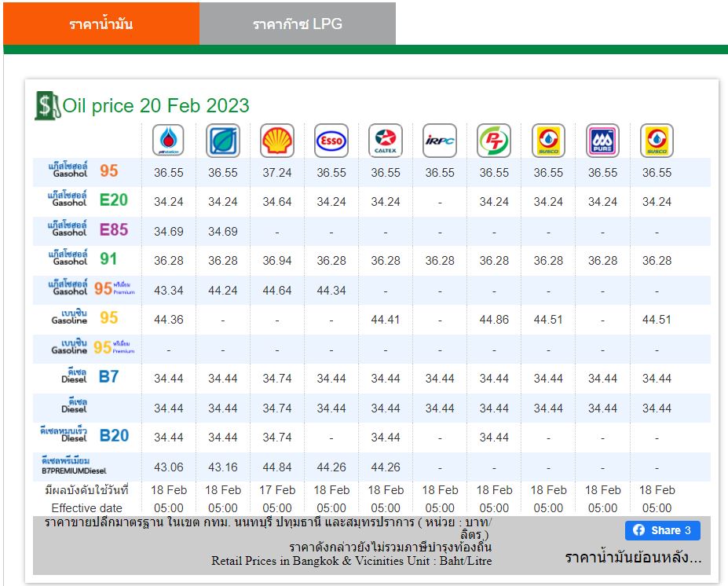Select the Gasohol E85 row label
728x586 pixels.
87,229
